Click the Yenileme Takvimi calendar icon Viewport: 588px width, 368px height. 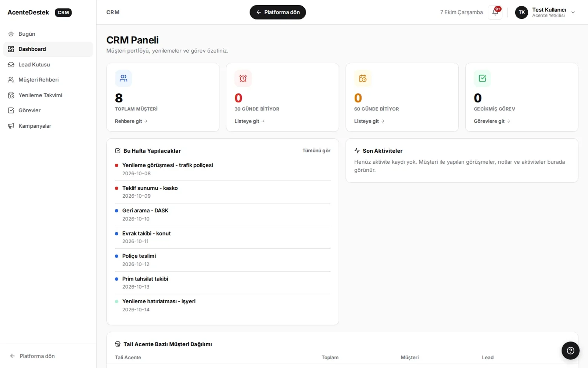pyautogui.click(x=11, y=95)
